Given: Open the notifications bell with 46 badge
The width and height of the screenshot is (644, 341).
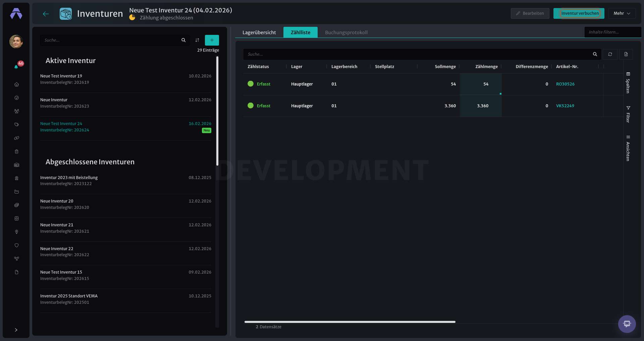Looking at the screenshot, I should [16, 66].
